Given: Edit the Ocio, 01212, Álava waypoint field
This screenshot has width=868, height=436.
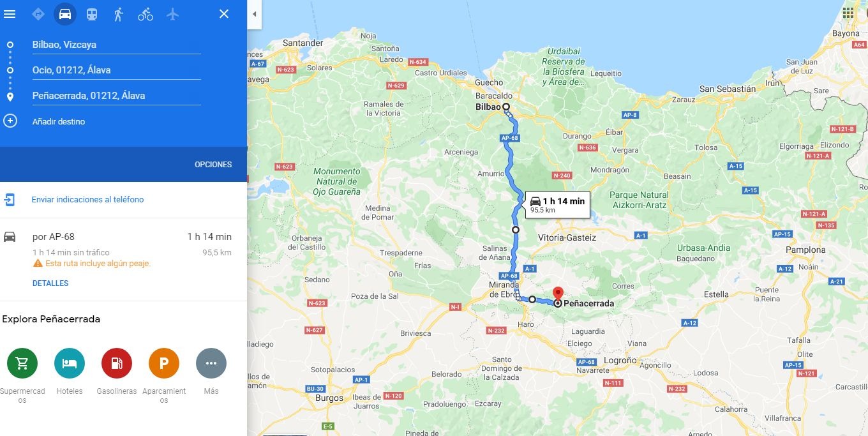Looking at the screenshot, I should [x=116, y=70].
